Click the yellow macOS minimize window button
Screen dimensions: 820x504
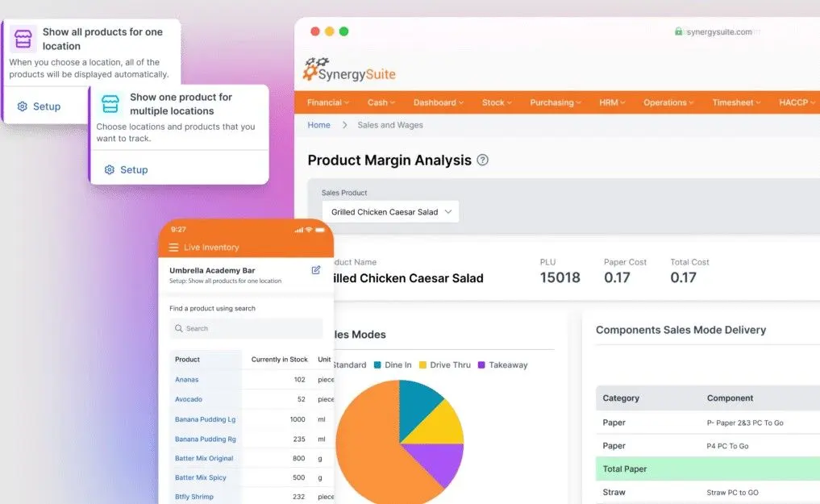tap(330, 31)
